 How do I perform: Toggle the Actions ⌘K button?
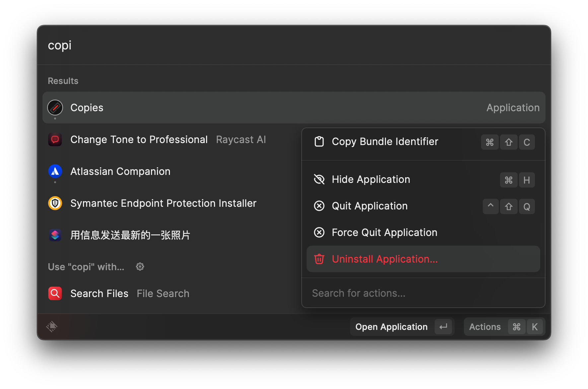coord(504,327)
